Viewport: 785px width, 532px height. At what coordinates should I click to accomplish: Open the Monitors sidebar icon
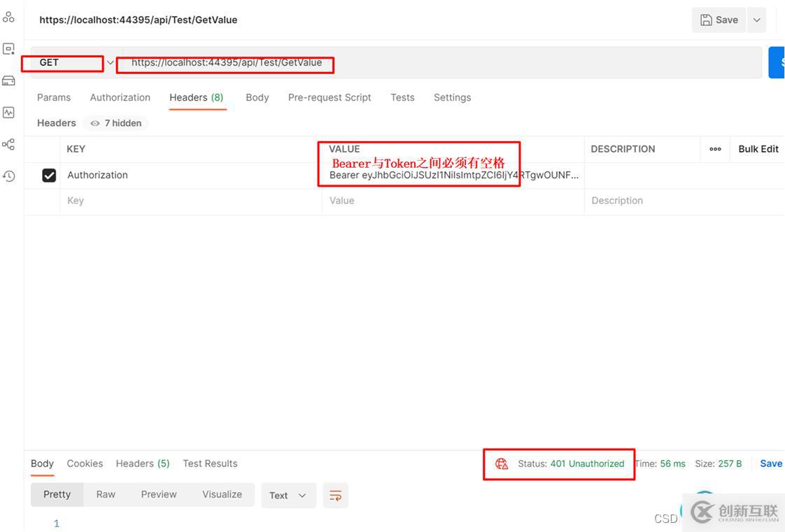pyautogui.click(x=8, y=113)
